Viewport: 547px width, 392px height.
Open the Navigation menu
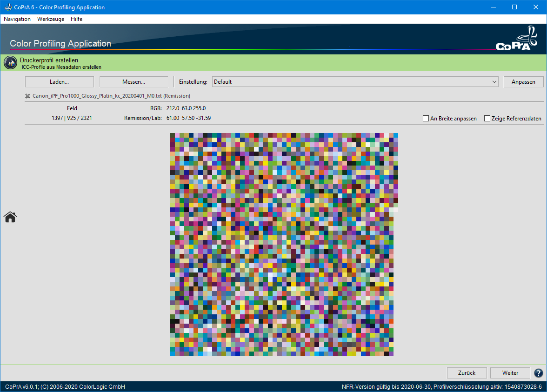tap(17, 19)
